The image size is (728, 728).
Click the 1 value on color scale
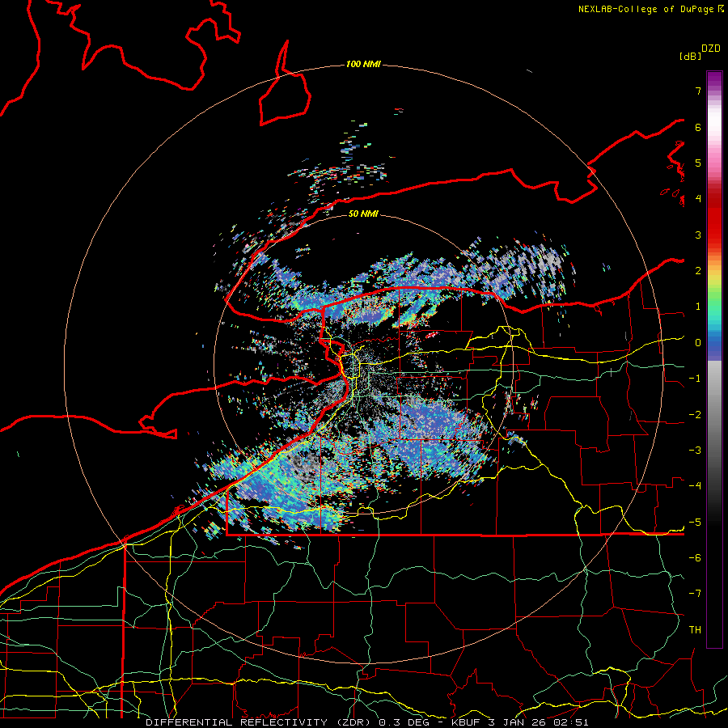point(698,307)
